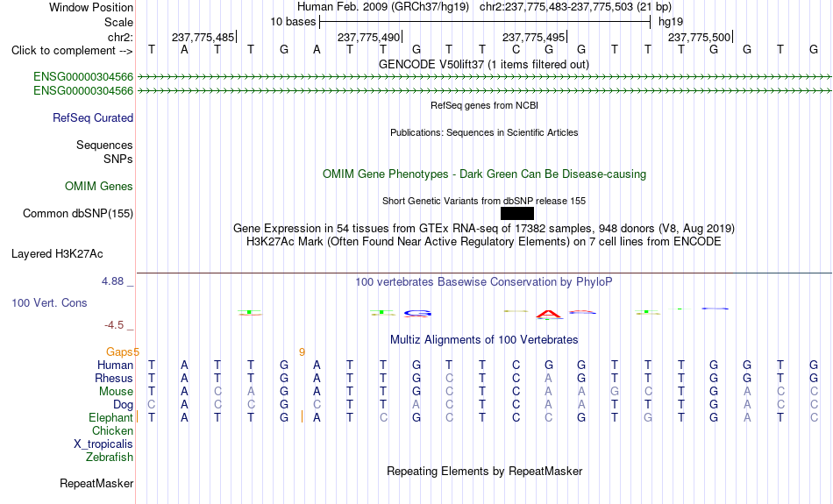Open Common dbSNP(155) track settings label
Screen dimensions: 833x504
pos(78,214)
